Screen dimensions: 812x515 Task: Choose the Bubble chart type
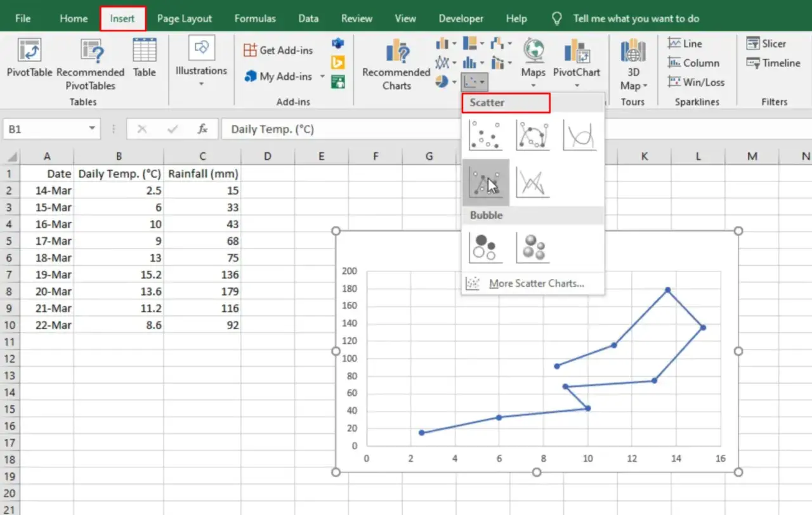485,247
